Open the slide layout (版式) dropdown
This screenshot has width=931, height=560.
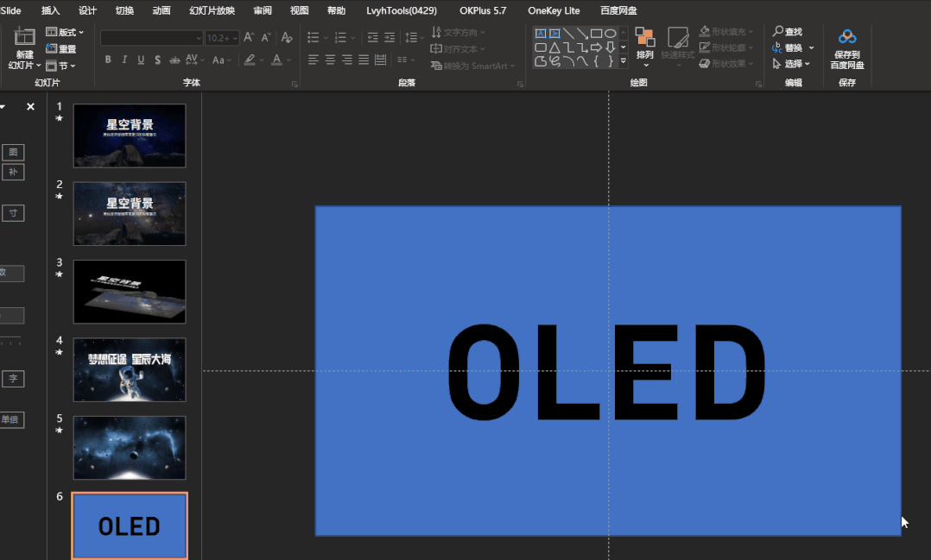pyautogui.click(x=66, y=32)
